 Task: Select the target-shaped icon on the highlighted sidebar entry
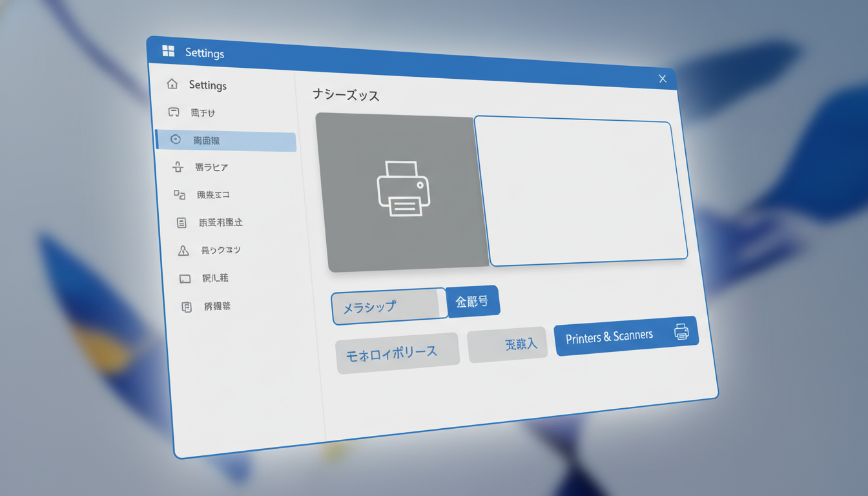[174, 139]
